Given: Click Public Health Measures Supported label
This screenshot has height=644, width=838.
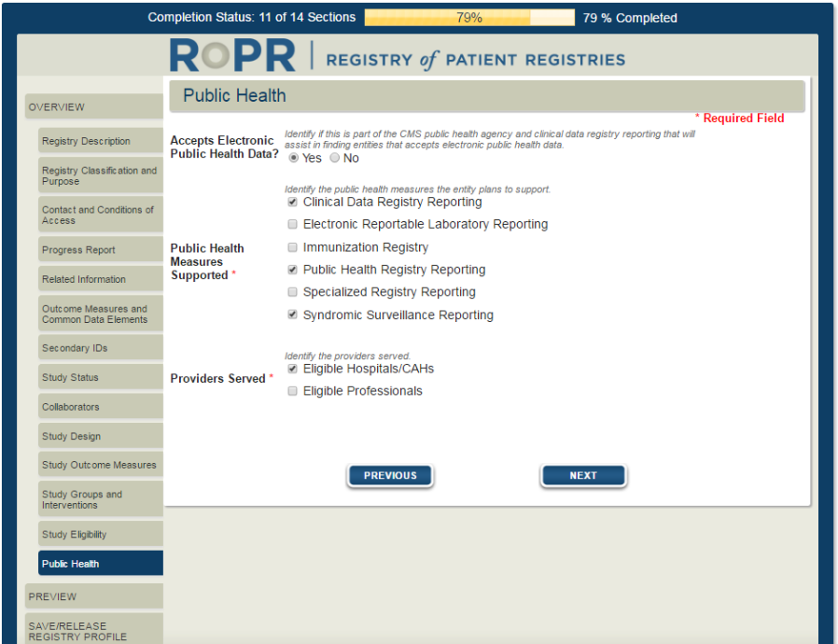Looking at the screenshot, I should [207, 262].
